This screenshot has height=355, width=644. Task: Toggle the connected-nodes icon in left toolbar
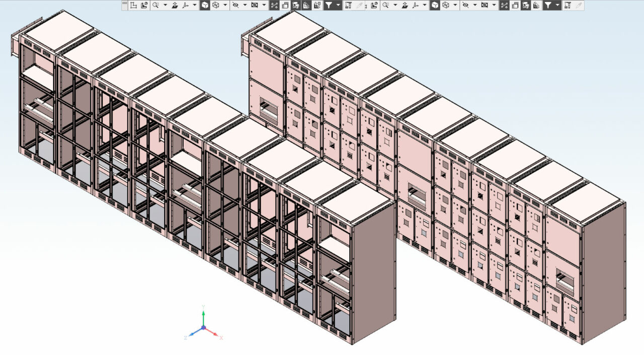pyautogui.click(x=274, y=5)
